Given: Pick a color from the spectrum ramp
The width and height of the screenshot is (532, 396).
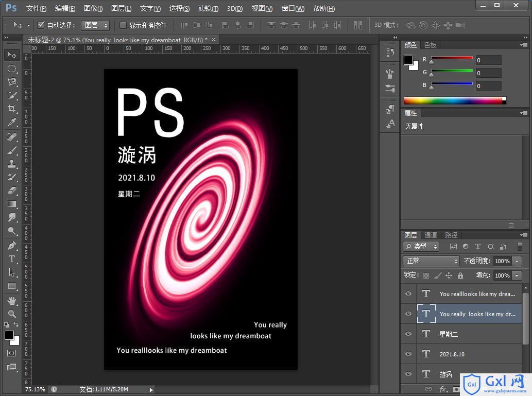Looking at the screenshot, I should 455,100.
